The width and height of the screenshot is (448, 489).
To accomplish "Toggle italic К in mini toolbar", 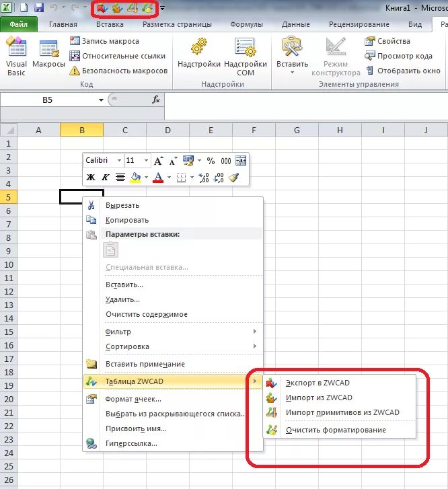I will pos(105,178).
